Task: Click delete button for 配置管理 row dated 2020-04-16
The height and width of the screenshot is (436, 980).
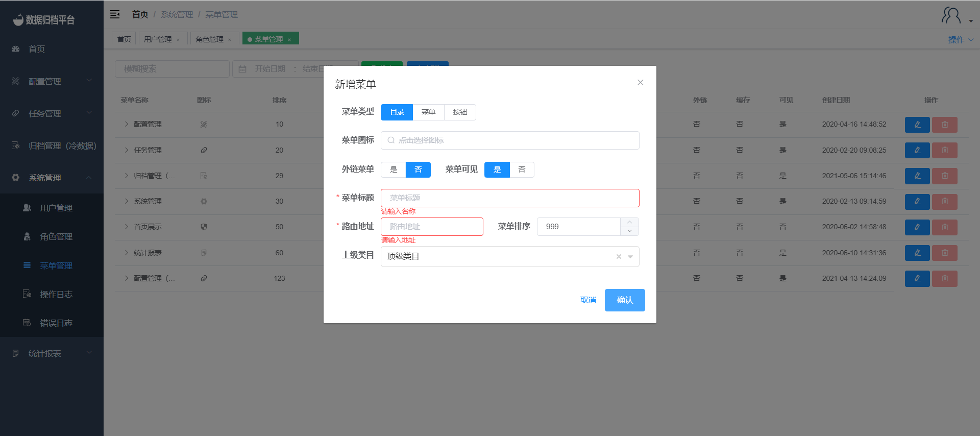Action: (x=945, y=125)
